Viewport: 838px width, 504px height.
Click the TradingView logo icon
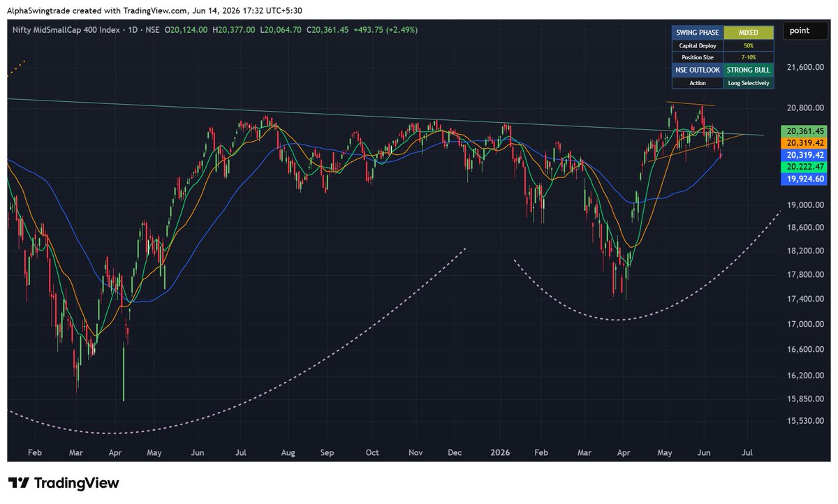pyautogui.click(x=17, y=483)
